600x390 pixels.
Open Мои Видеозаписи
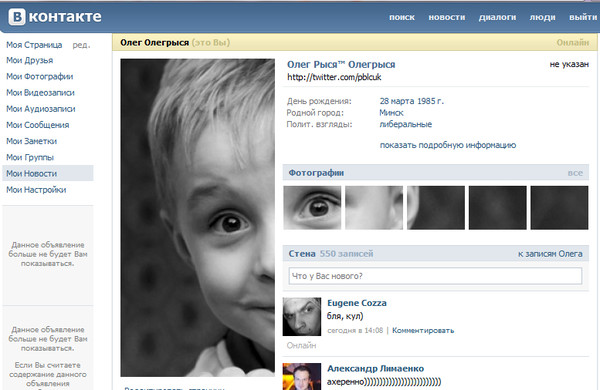(40, 92)
